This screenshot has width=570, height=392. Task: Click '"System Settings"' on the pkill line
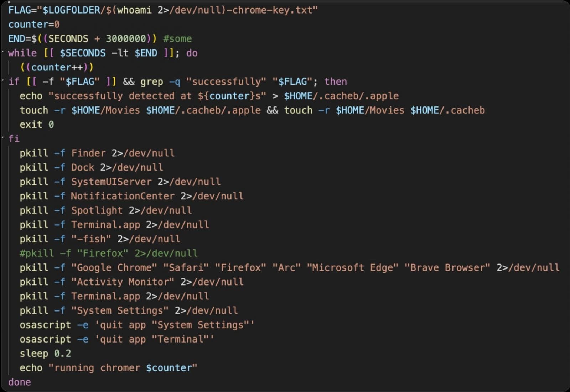click(120, 310)
